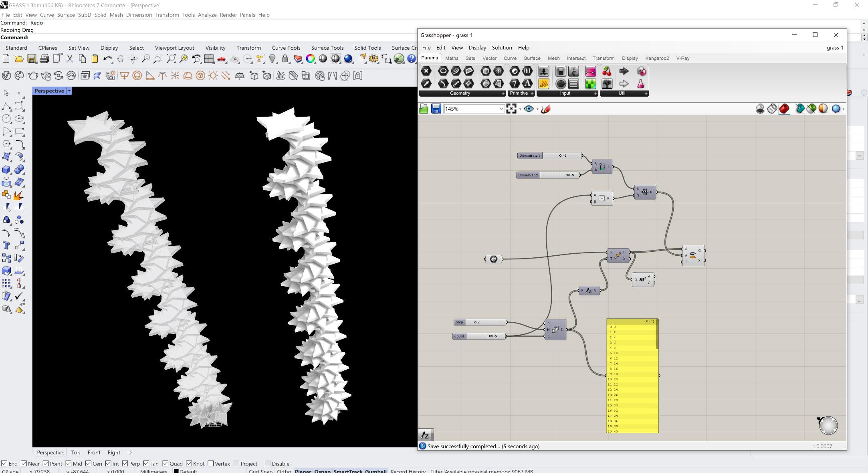Image resolution: width=868 pixels, height=473 pixels.
Task: Open the 145% zoom level dropdown
Action: point(501,109)
